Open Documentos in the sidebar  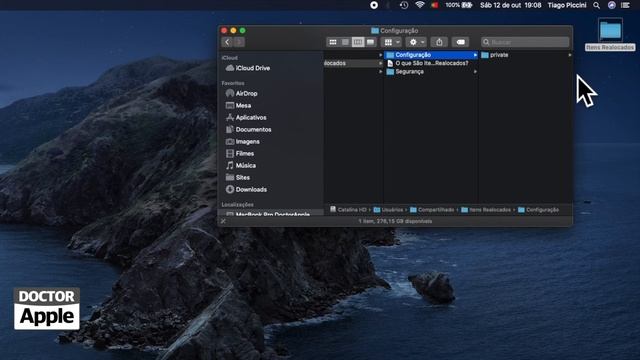(x=249, y=129)
